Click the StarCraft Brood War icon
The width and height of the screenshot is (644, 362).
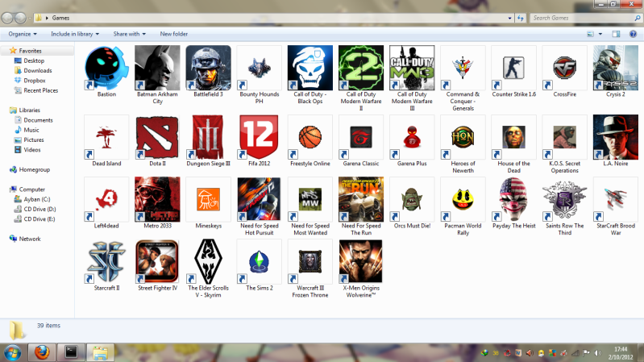click(x=616, y=200)
